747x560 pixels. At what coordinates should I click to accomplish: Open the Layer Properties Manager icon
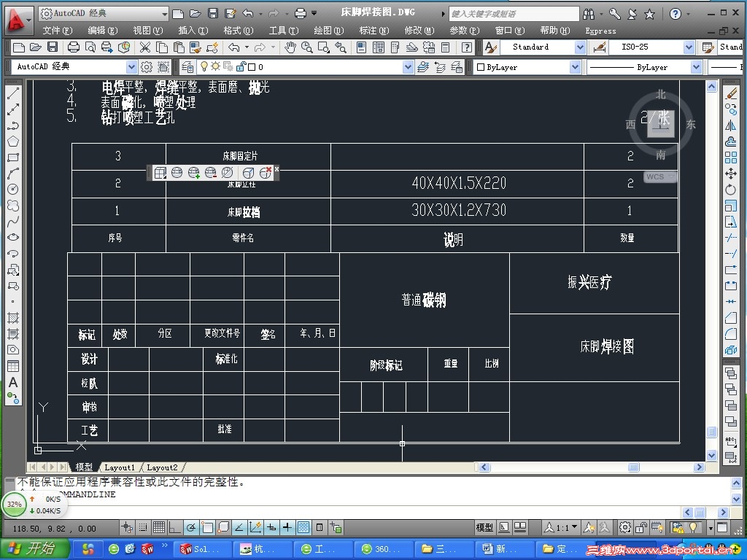[187, 66]
